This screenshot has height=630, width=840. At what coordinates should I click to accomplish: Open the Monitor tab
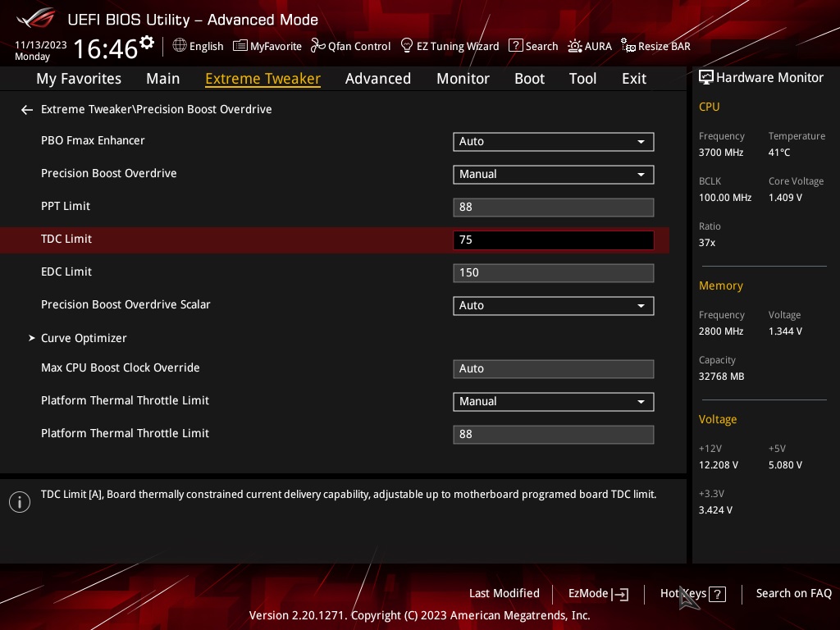pyautogui.click(x=463, y=79)
